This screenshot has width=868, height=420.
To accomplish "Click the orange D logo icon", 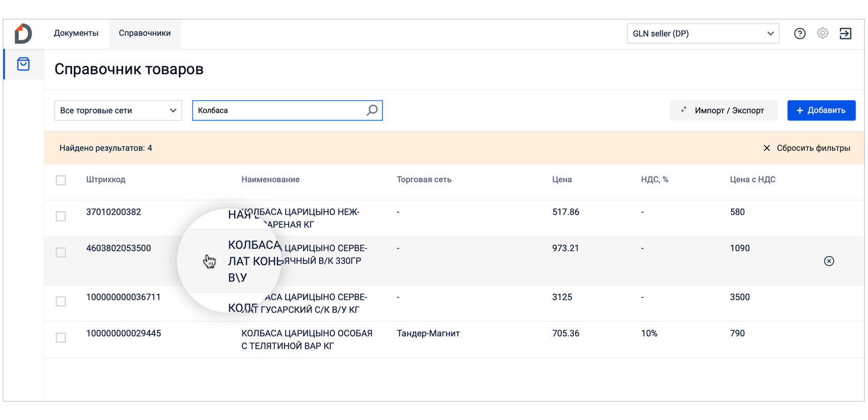I will (23, 34).
